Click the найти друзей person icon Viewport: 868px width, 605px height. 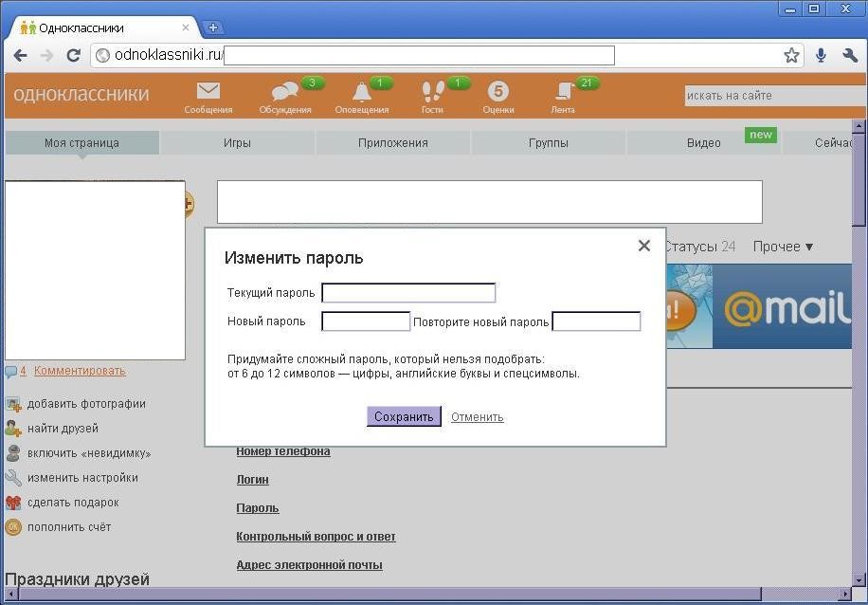click(13, 429)
